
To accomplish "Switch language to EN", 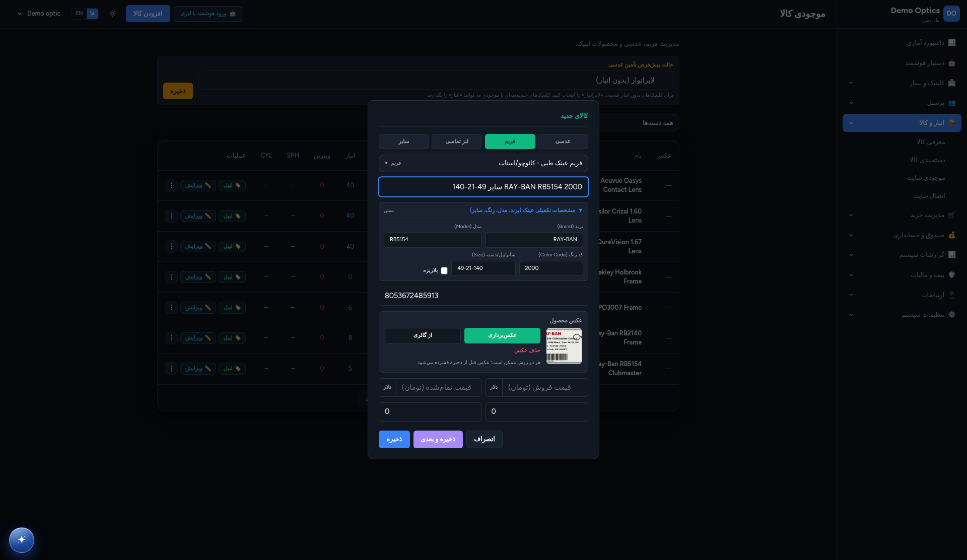I will [x=79, y=14].
